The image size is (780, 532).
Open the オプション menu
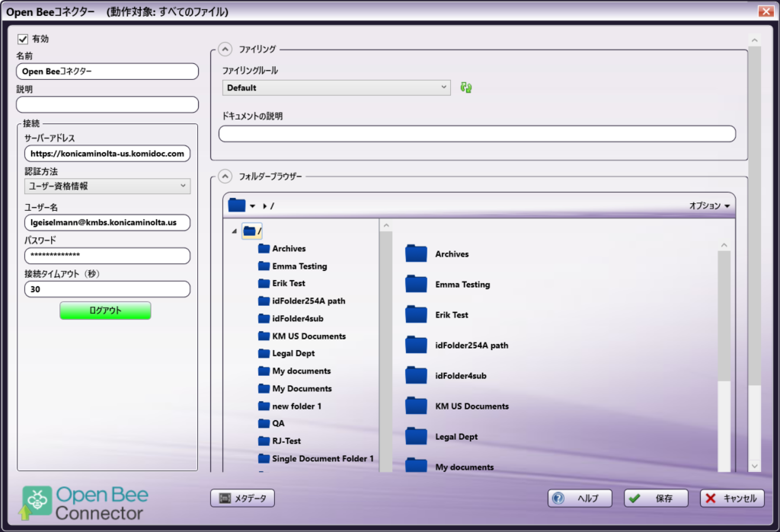tap(709, 205)
